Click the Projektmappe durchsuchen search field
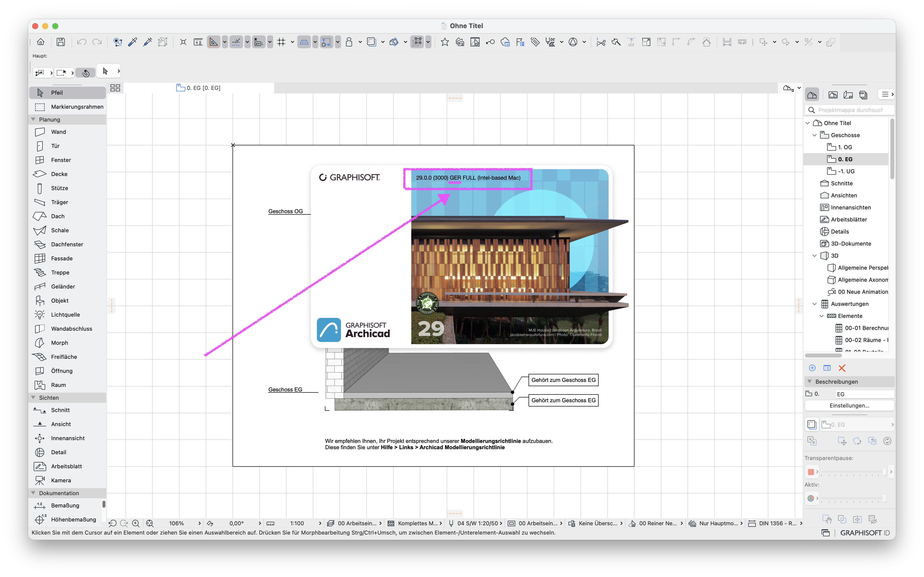 pos(849,110)
